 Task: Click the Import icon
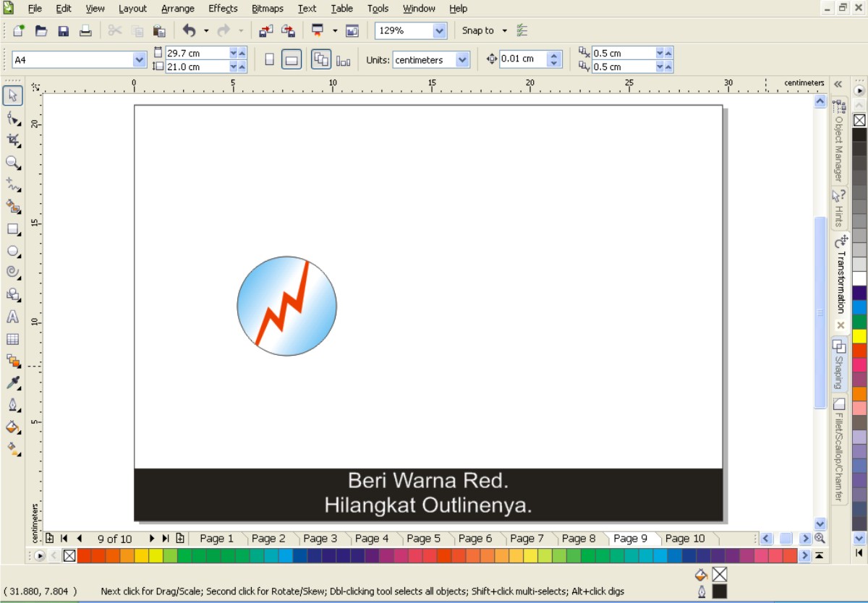tap(266, 30)
